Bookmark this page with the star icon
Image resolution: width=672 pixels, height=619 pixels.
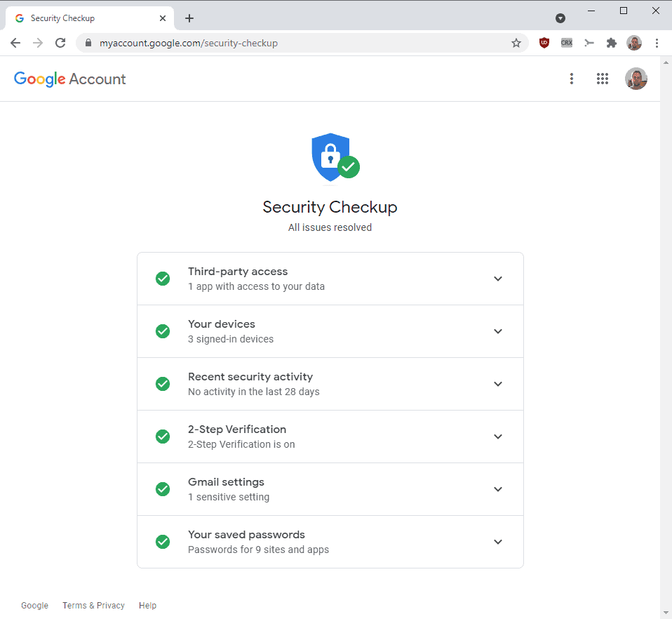[x=517, y=43]
